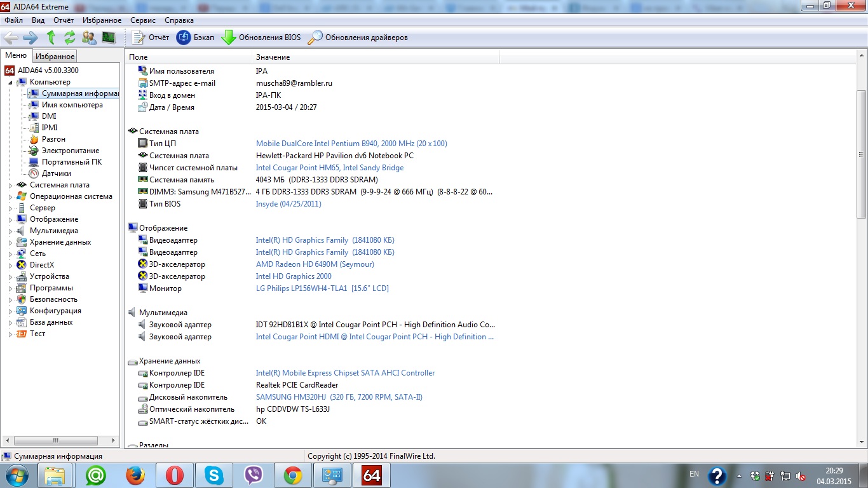This screenshot has height=488, width=868.
Task: Expand the Сеть tree node
Action: 10,254
